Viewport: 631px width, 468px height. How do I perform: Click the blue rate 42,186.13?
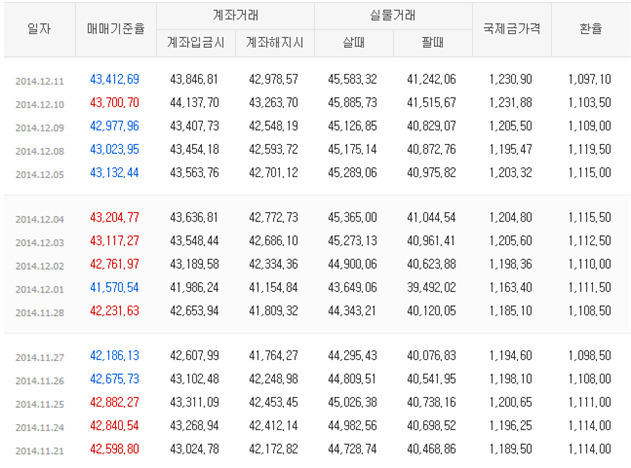115,355
